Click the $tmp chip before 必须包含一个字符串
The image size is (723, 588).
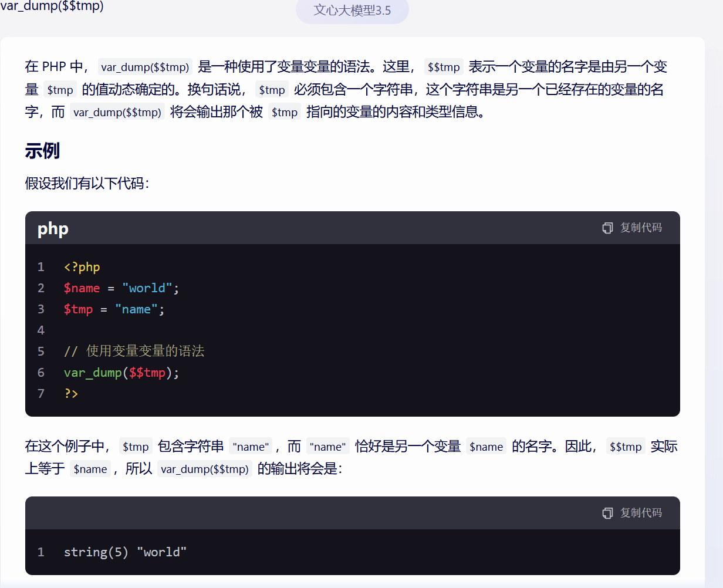click(x=272, y=90)
